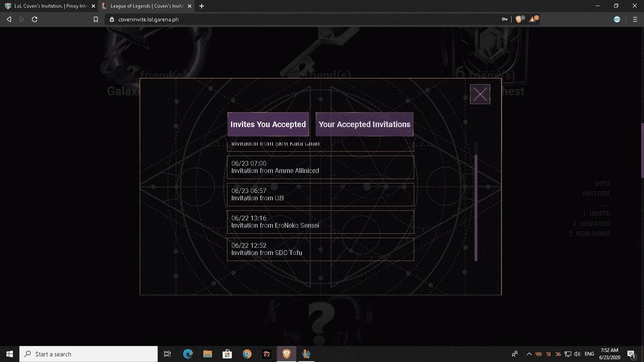The height and width of the screenshot is (362, 644).
Task: Open Firefox-like browser icon on taskbar
Action: coord(247,354)
